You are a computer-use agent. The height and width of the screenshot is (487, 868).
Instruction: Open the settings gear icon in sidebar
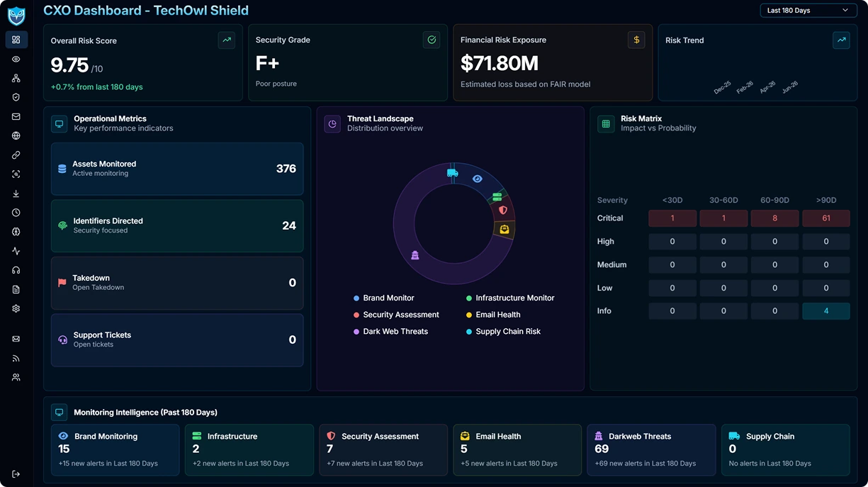pyautogui.click(x=16, y=308)
